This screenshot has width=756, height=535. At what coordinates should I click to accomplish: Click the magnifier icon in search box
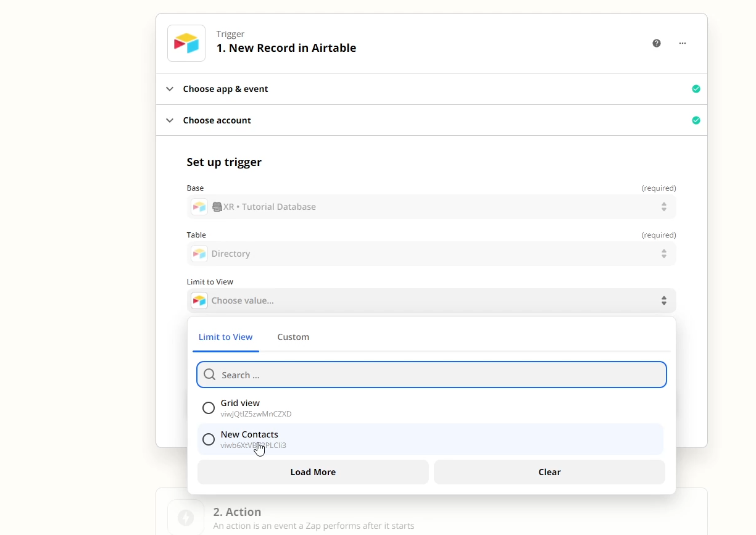tap(210, 375)
